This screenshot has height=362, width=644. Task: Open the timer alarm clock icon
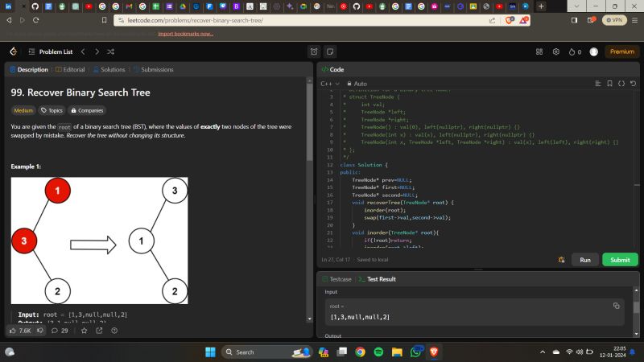point(314,51)
